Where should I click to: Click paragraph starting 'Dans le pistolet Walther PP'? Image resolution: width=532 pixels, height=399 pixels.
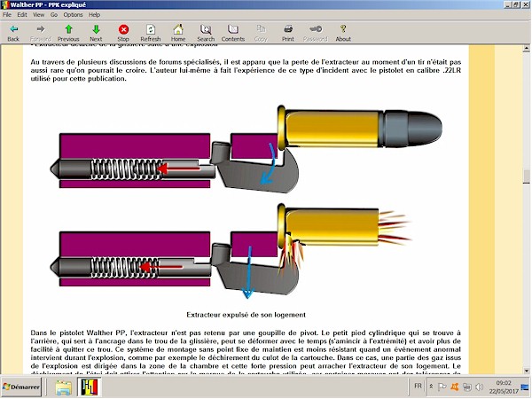246,353
